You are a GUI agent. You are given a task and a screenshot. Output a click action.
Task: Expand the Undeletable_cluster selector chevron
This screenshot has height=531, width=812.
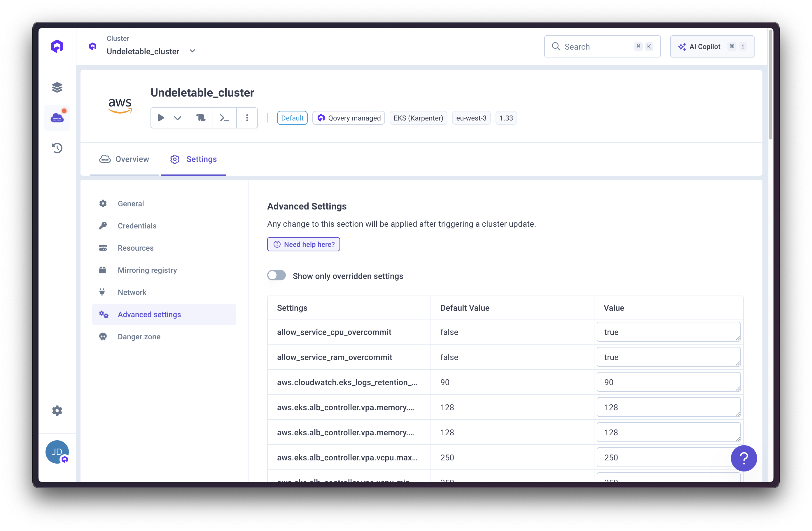(192, 50)
